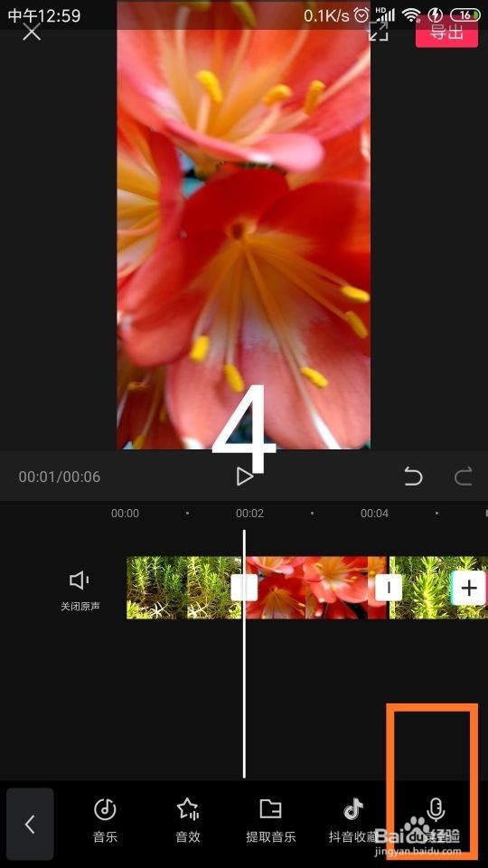
Task: Tap the plus button to add clip
Action: [x=469, y=588]
